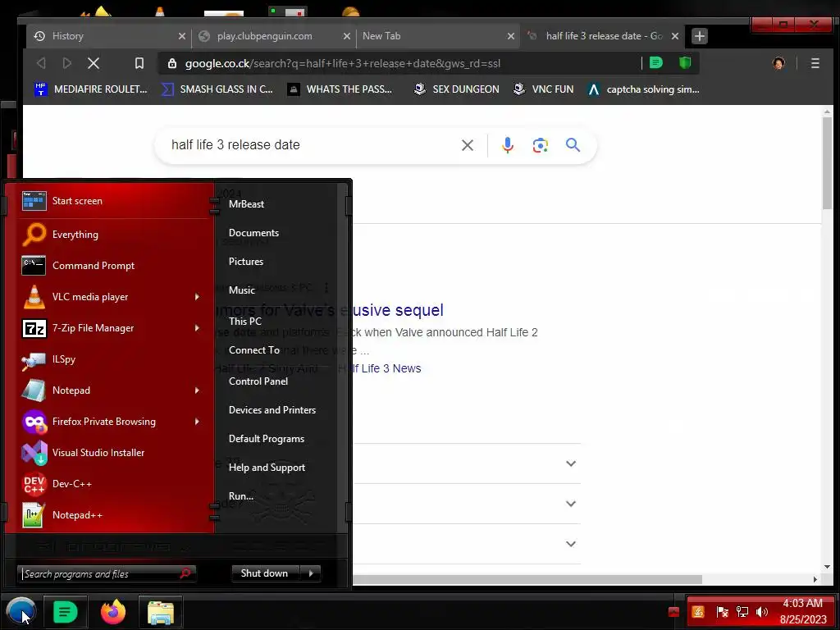Open captcha solving sim... bookmark
This screenshot has width=840, height=630.
643,89
